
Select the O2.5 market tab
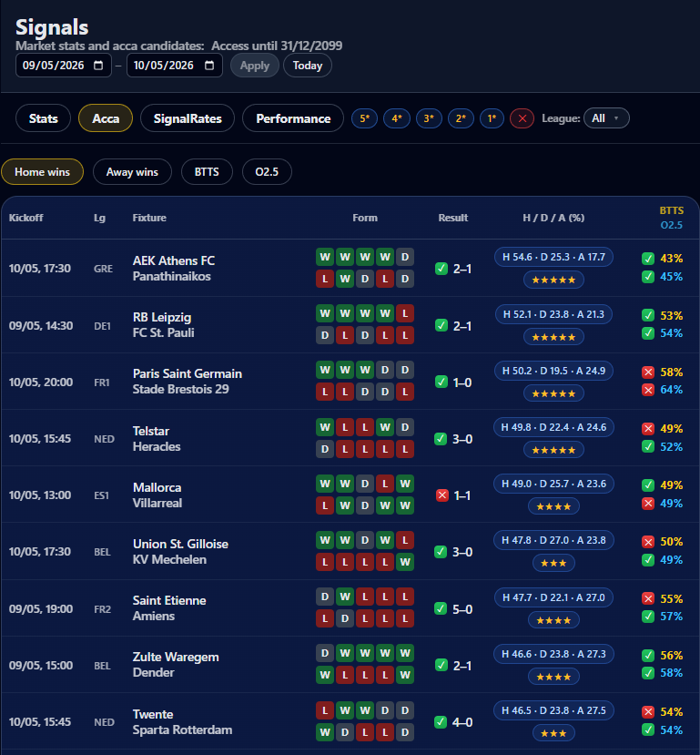(267, 172)
